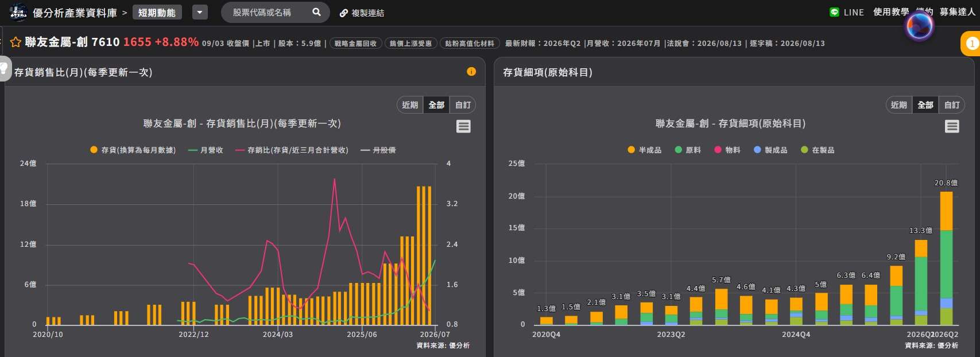
Task: Click the 鈷粉高值化材料 tag
Action: click(x=470, y=43)
